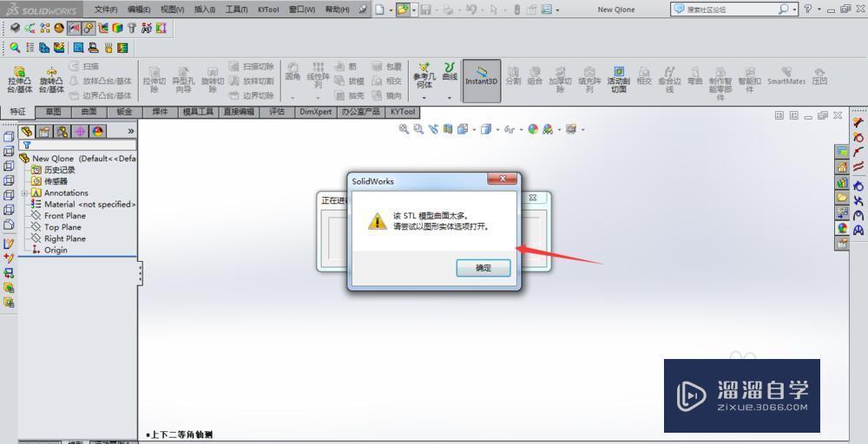Click the 确定 button in SolidWorks dialog
868x444 pixels.
coord(483,268)
